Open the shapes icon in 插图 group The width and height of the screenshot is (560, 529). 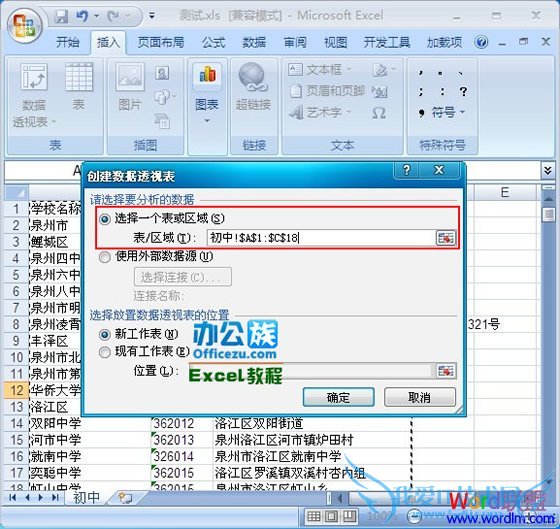coord(163,97)
